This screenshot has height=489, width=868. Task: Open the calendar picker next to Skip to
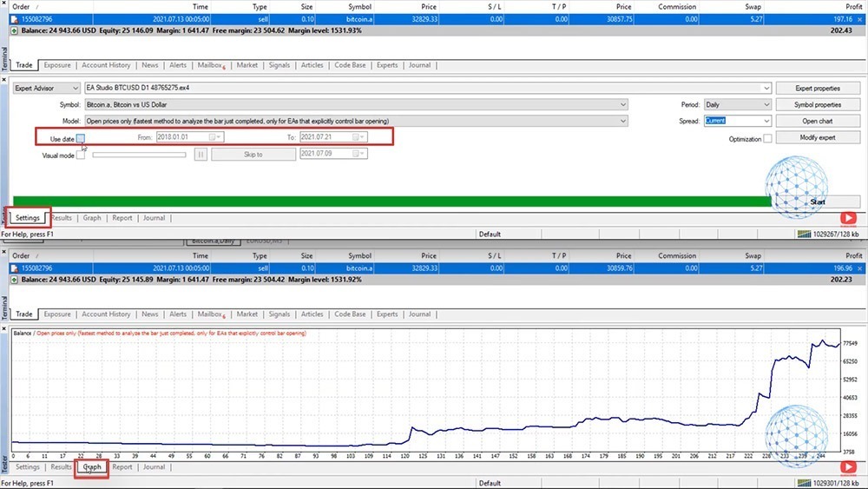(x=362, y=154)
